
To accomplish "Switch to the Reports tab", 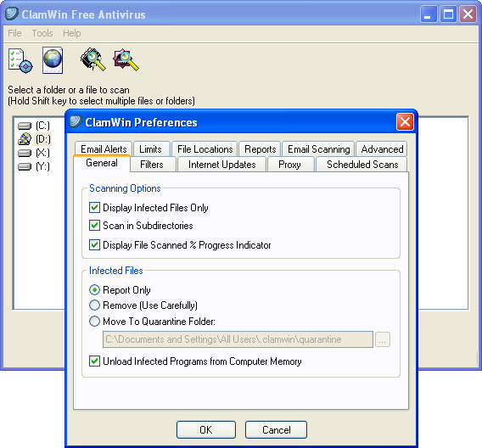I will [260, 149].
